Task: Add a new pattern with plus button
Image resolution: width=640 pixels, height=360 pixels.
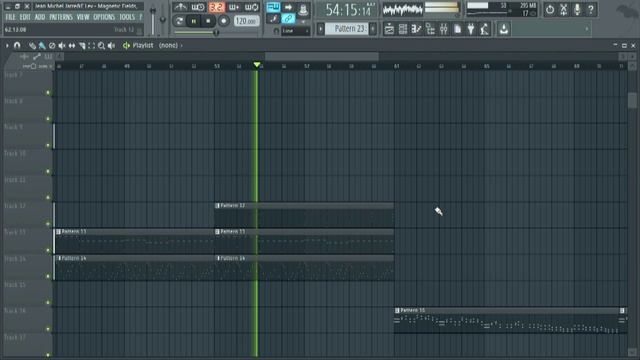Action: coord(373,29)
